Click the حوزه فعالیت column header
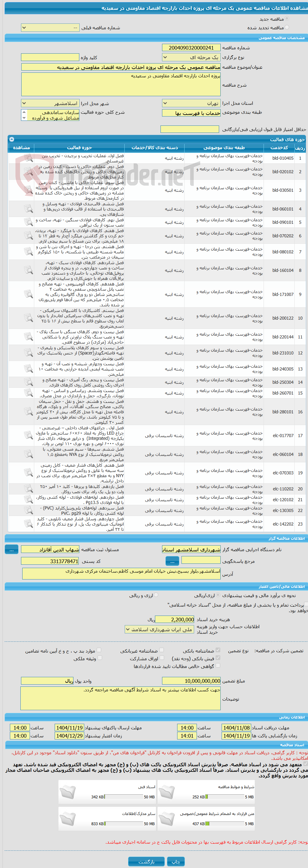 click(79, 148)
